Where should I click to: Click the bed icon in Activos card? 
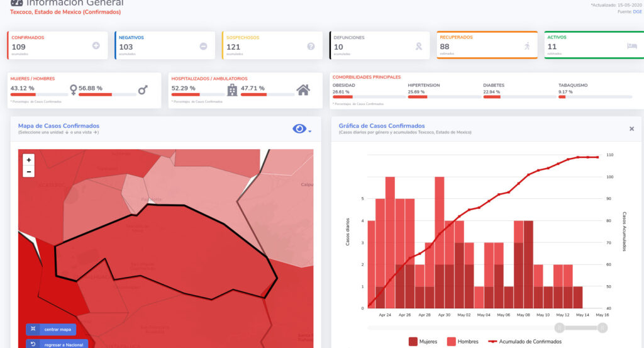coord(632,46)
